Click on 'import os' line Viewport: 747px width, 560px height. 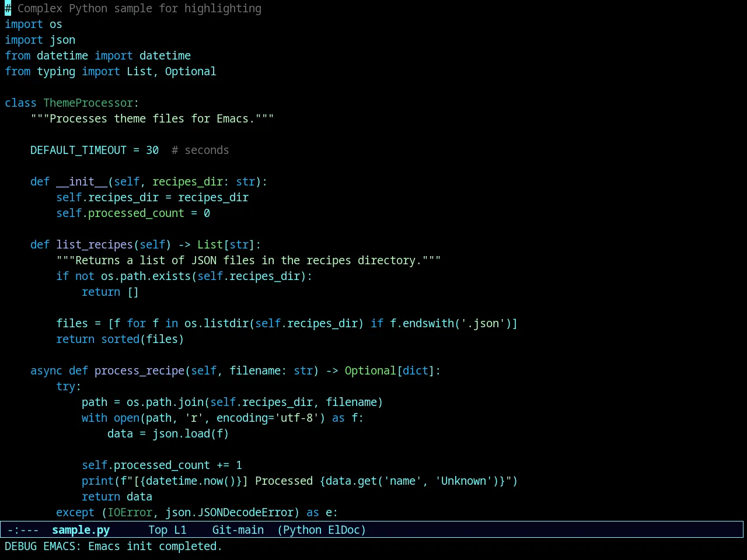33,24
